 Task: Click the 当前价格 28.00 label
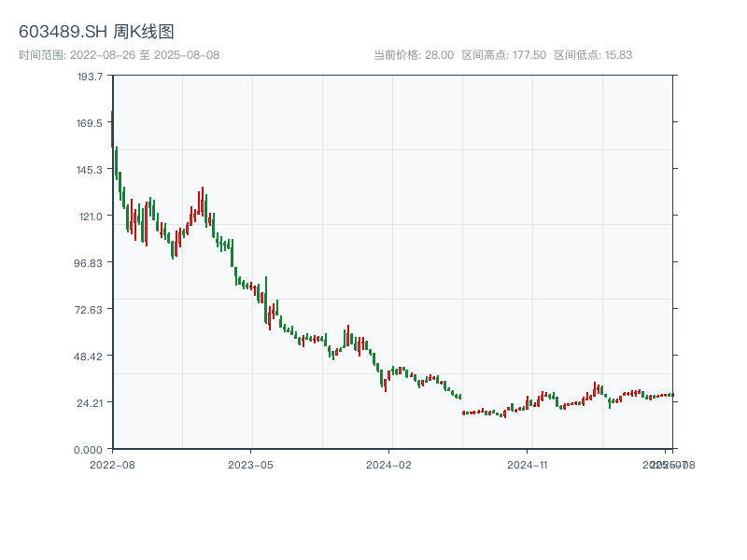point(414,55)
